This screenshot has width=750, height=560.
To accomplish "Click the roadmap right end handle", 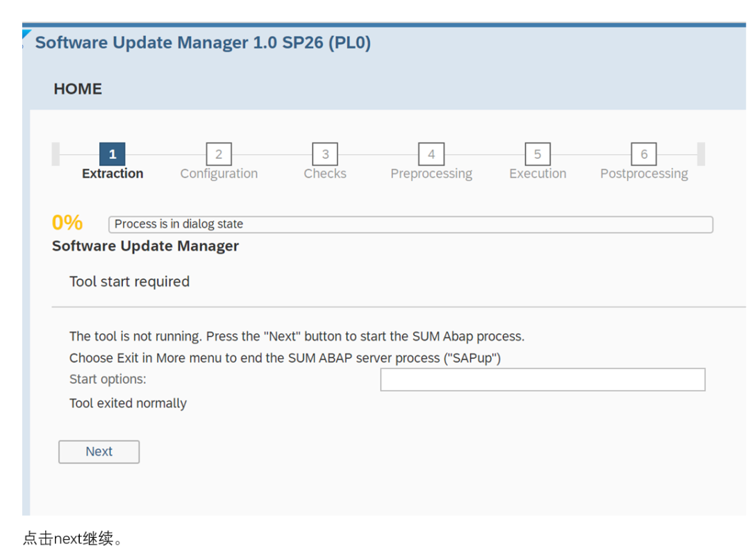I will tap(701, 154).
